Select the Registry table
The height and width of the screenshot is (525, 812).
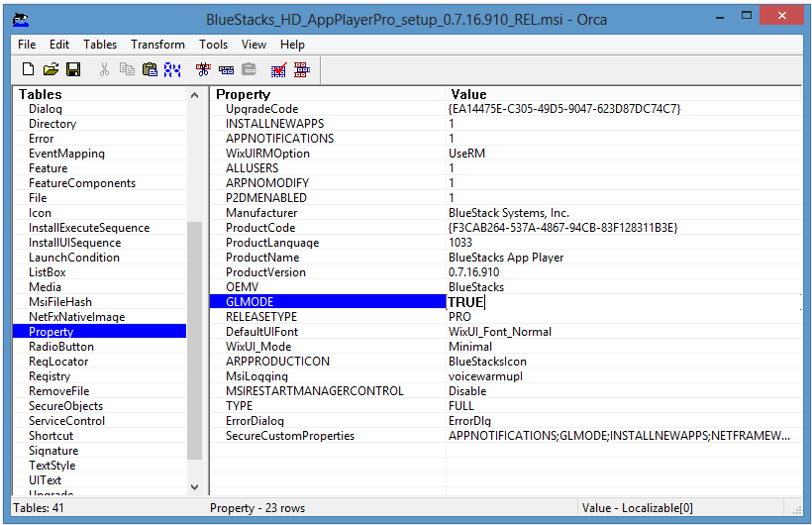50,376
